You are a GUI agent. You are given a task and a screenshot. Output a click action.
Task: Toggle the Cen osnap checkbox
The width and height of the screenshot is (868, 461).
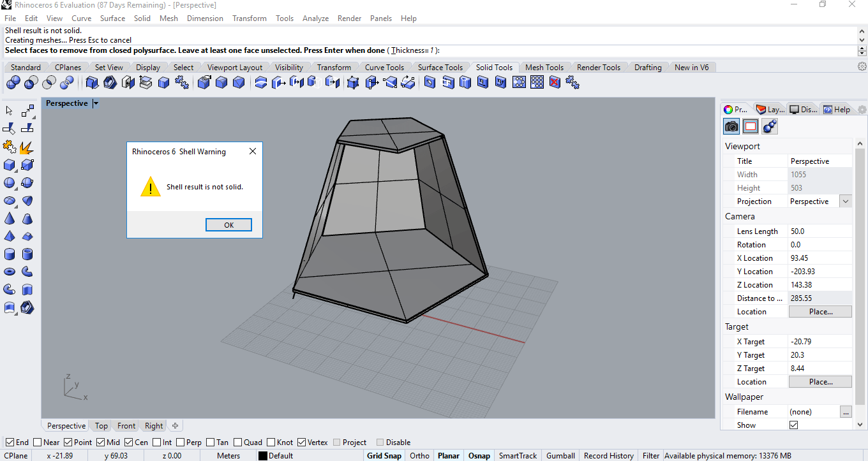click(128, 442)
